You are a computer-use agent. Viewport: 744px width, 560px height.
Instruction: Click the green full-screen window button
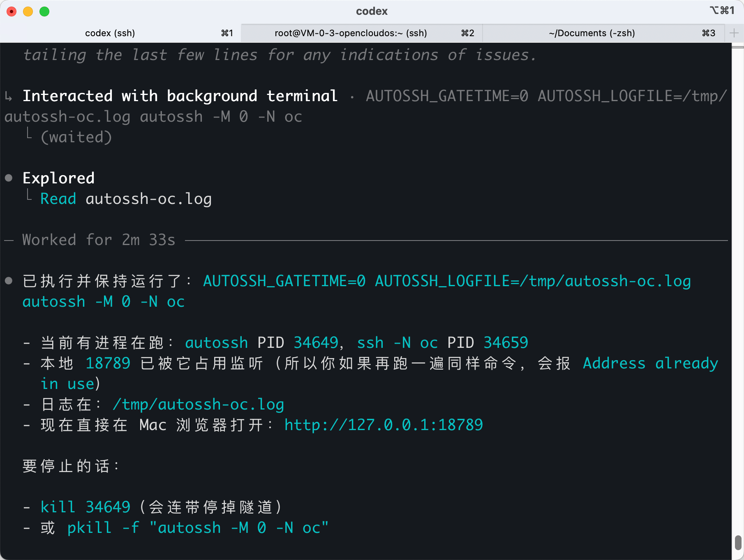[x=44, y=12]
